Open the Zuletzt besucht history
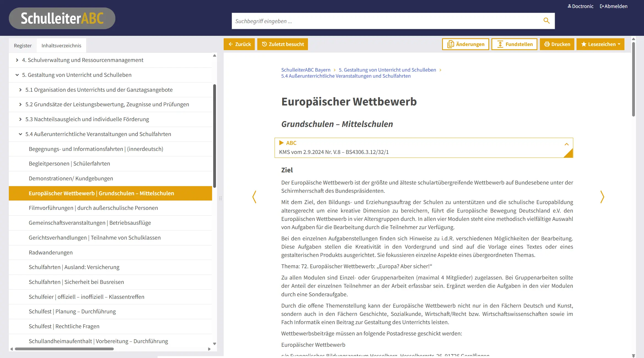This screenshot has width=644, height=358. pos(283,44)
